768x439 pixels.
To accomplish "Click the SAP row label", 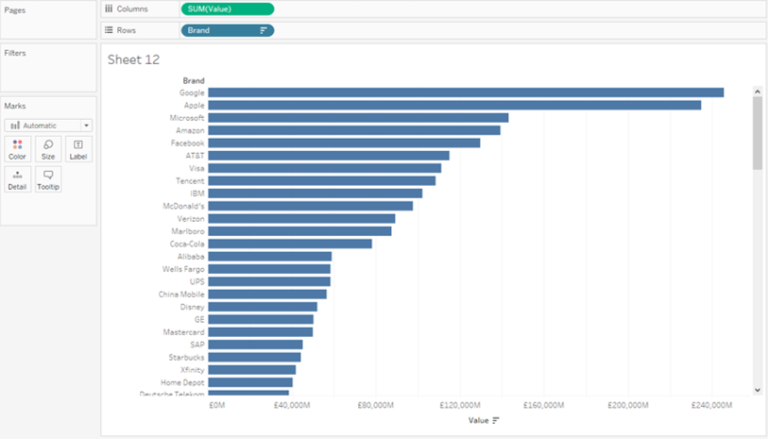I will tap(197, 345).
